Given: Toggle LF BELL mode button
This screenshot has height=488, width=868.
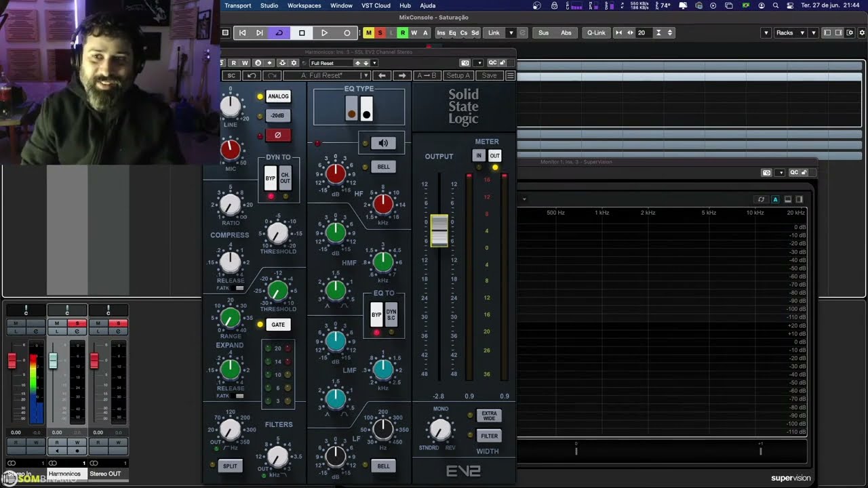Looking at the screenshot, I should [x=384, y=466].
